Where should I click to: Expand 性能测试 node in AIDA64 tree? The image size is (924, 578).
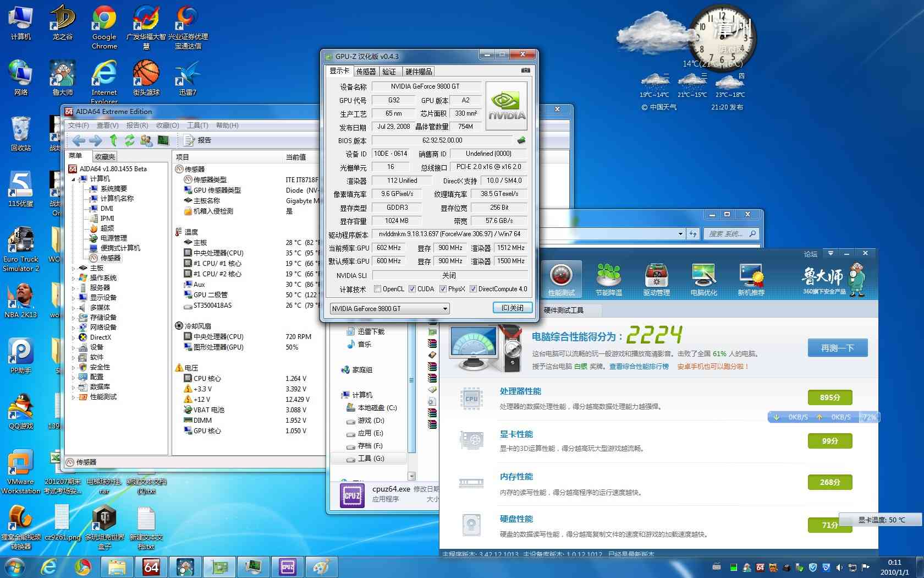(74, 397)
